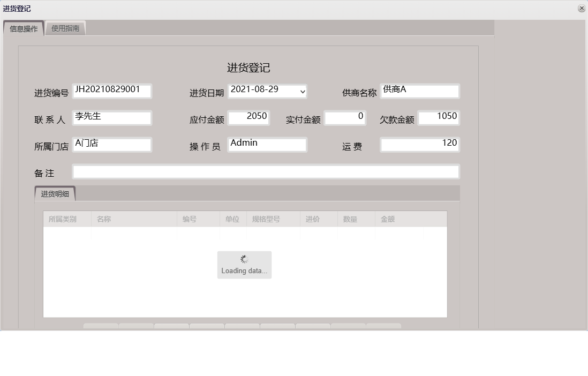This screenshot has width=588, height=376.
Task: Open the 进货日期 date dropdown
Action: pos(268,91)
